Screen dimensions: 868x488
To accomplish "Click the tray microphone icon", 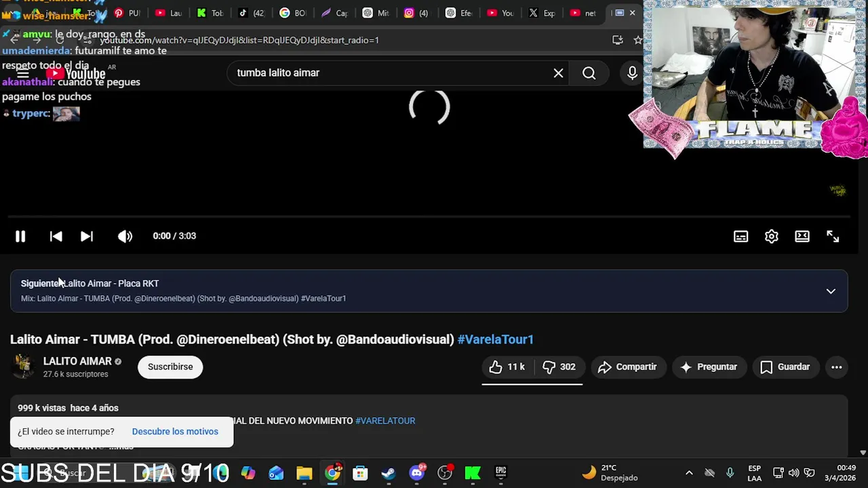I will tap(730, 473).
